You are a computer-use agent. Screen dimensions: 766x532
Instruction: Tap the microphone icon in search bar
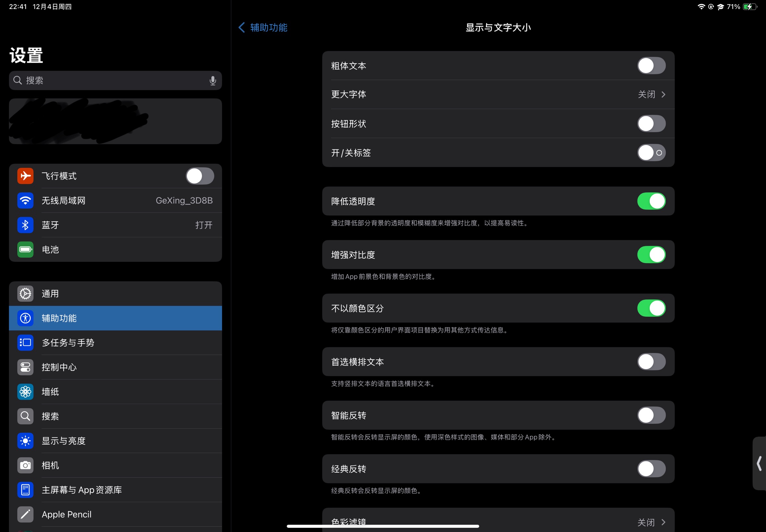pyautogui.click(x=212, y=80)
